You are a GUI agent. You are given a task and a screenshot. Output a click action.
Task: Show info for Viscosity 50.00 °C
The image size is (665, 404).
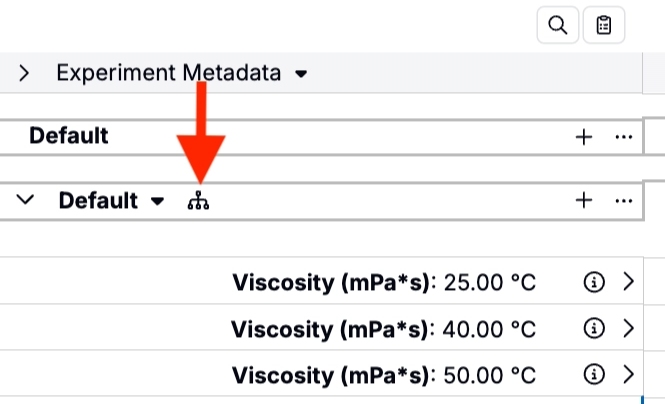click(594, 374)
